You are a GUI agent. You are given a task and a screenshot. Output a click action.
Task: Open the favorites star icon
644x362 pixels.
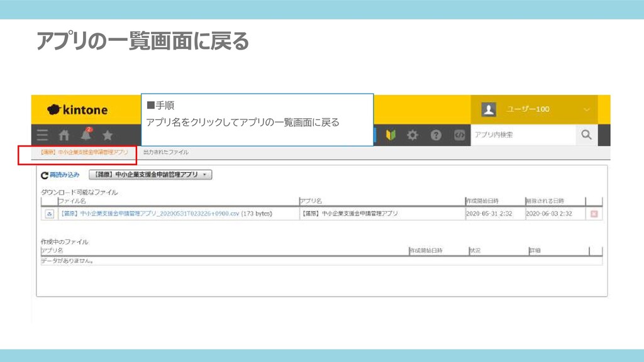[x=108, y=135]
